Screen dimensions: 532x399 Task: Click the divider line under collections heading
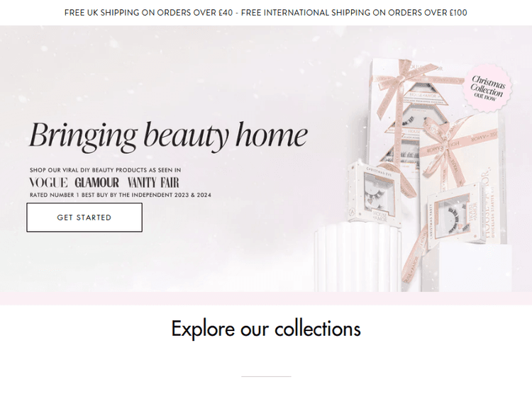click(x=266, y=376)
